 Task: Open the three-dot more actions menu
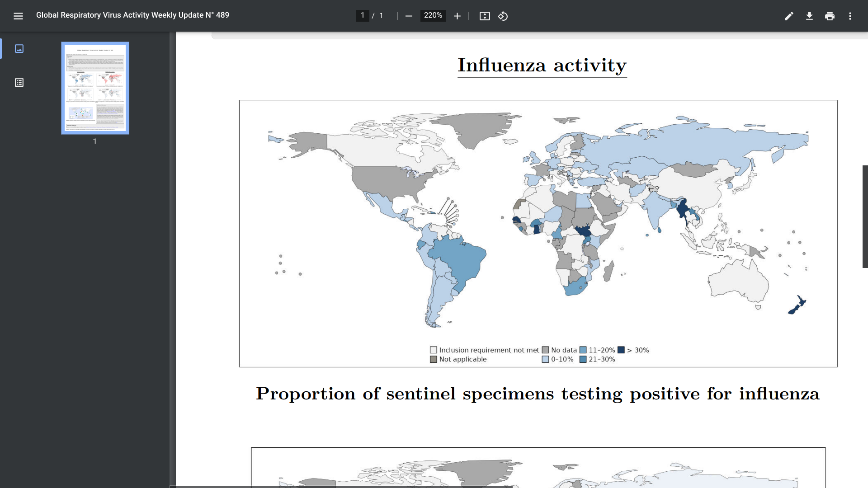tap(850, 16)
